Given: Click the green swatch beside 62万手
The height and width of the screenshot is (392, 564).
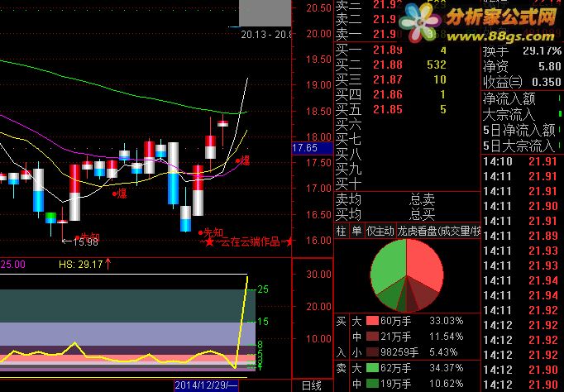Looking at the screenshot, I should 372,368.
